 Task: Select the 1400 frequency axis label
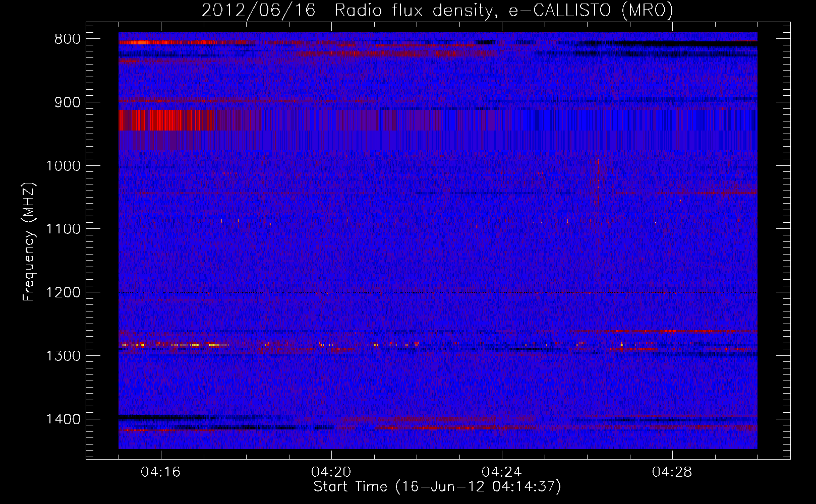coord(63,419)
